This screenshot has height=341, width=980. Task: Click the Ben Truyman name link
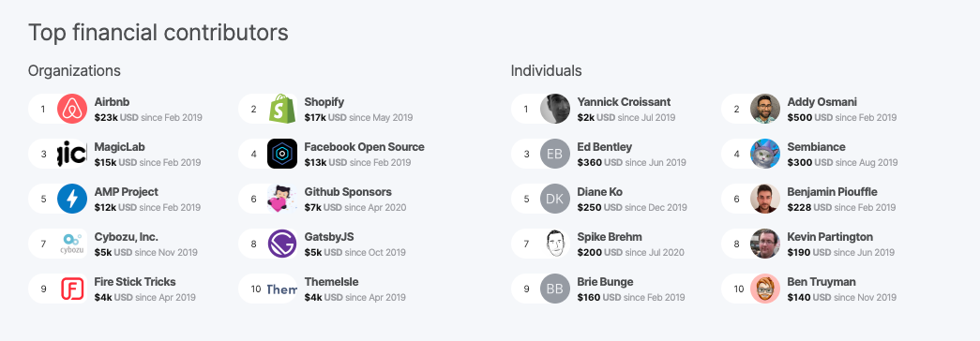[x=822, y=282]
